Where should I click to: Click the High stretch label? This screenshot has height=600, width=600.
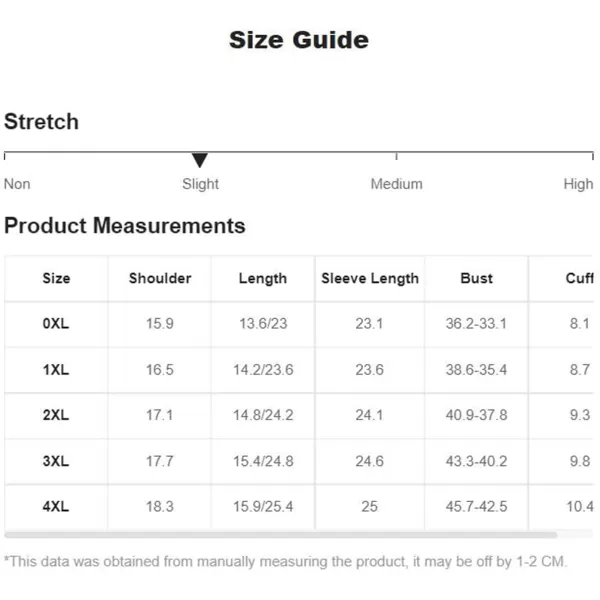tap(578, 184)
